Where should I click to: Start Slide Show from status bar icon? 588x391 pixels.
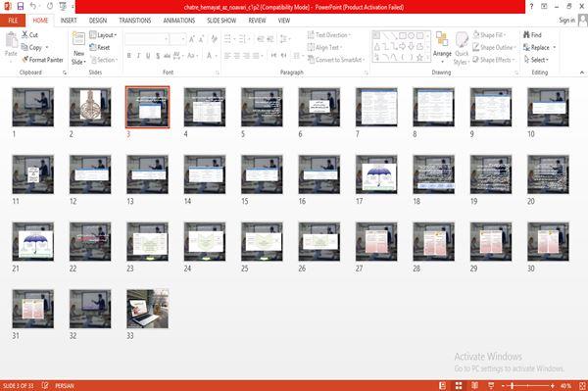pos(491,385)
